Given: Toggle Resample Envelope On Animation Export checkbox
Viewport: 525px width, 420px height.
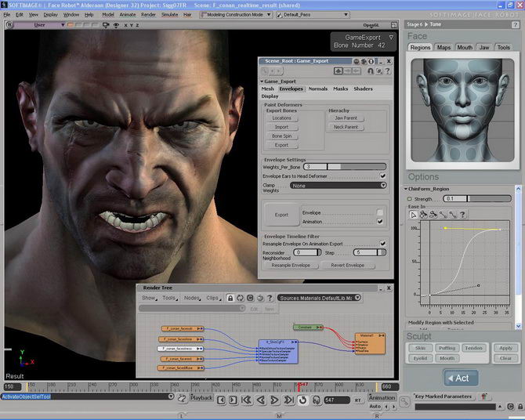Looking at the screenshot, I should pyautogui.click(x=382, y=244).
